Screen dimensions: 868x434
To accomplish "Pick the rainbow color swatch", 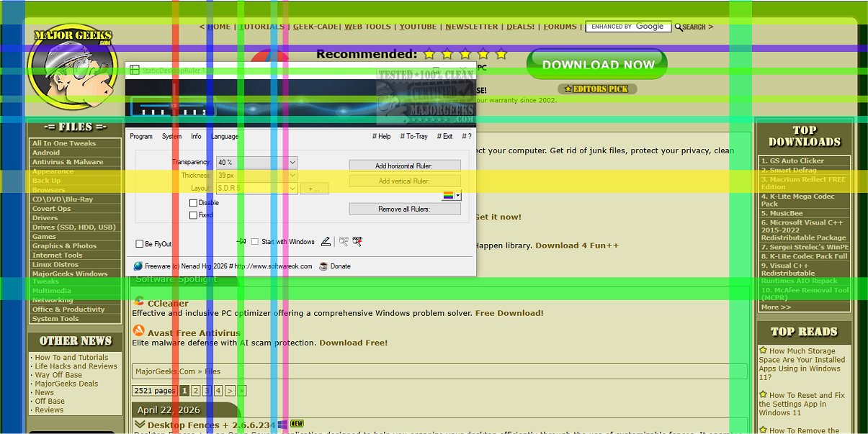I will tap(448, 196).
